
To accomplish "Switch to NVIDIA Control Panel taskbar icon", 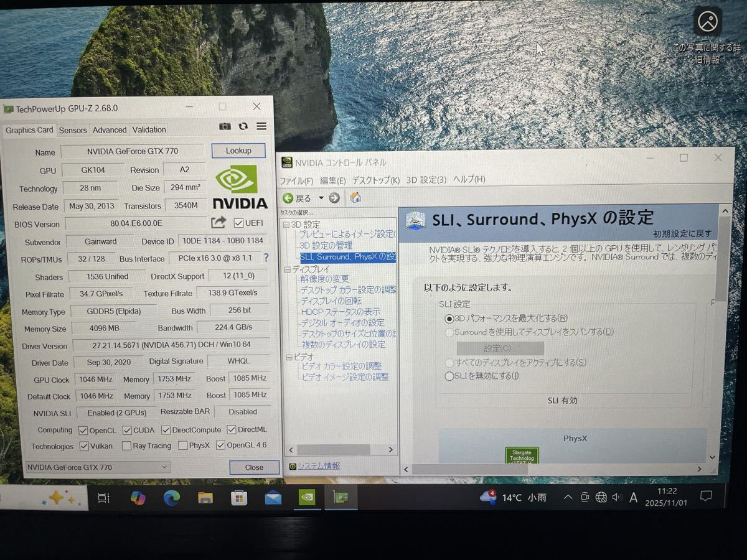I will (307, 497).
